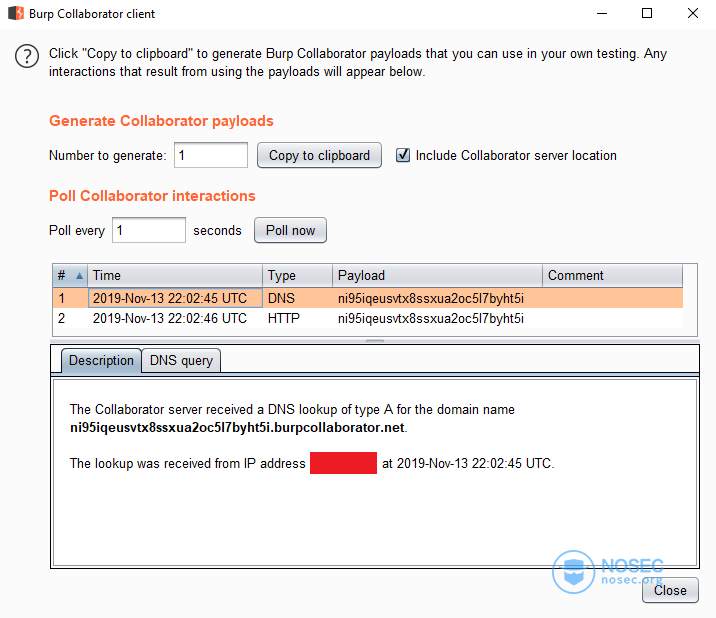This screenshot has width=716, height=618.
Task: Click the Copy to clipboard button
Action: point(319,155)
